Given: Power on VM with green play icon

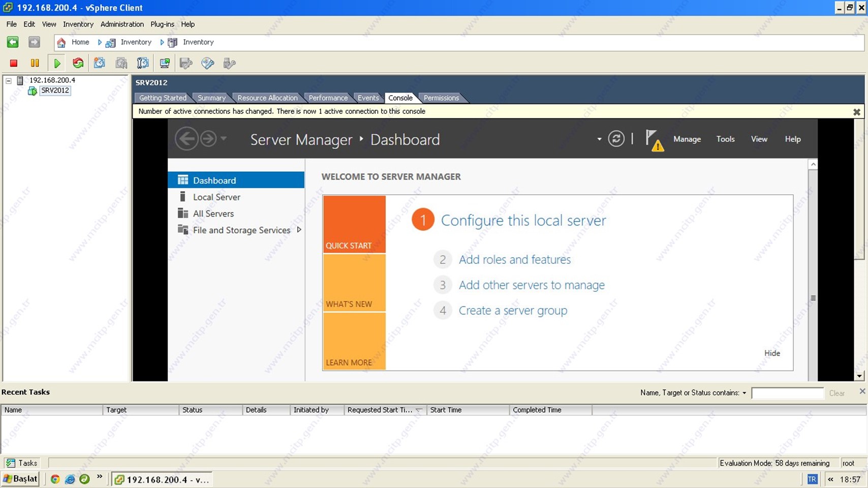Looking at the screenshot, I should coord(57,63).
